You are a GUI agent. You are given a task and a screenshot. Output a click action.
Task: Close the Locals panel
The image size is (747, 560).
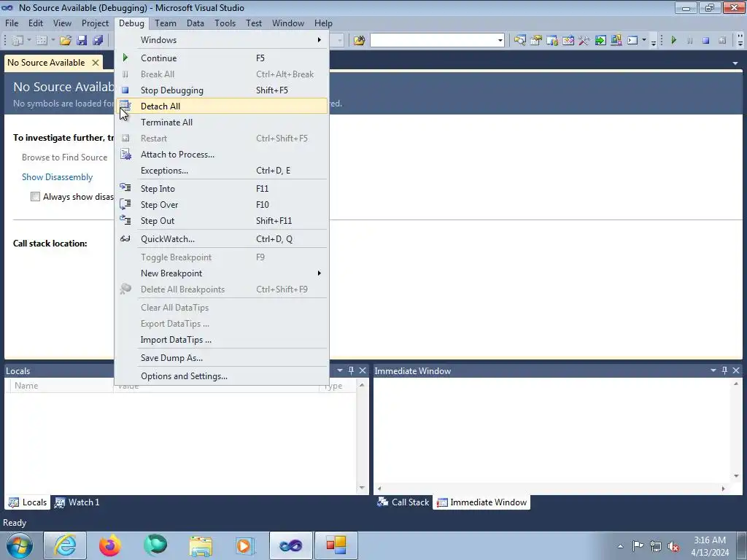click(363, 370)
